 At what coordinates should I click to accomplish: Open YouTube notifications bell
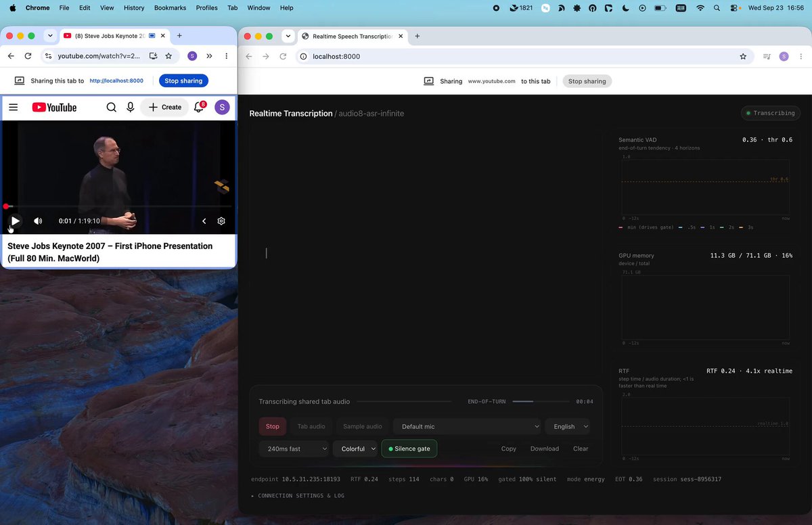pos(199,107)
